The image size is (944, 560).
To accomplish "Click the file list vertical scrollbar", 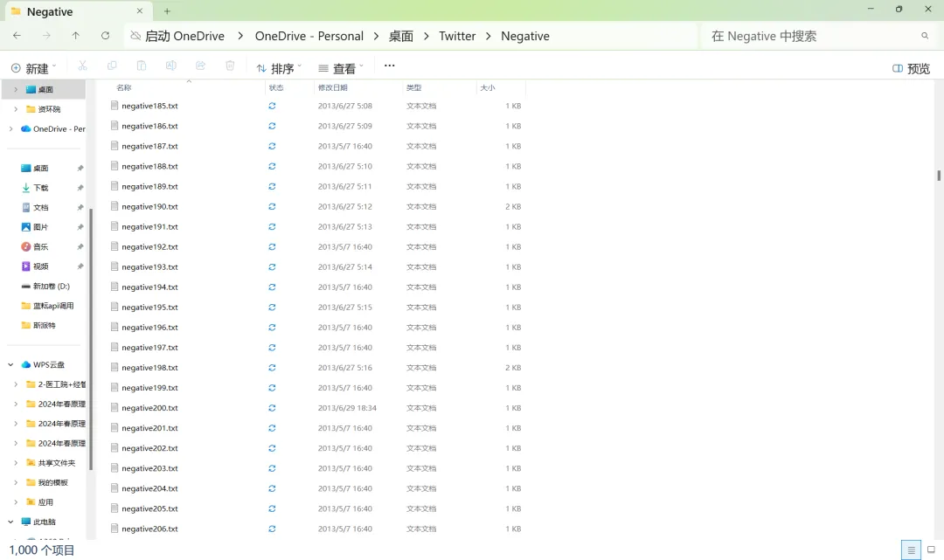I will [939, 175].
